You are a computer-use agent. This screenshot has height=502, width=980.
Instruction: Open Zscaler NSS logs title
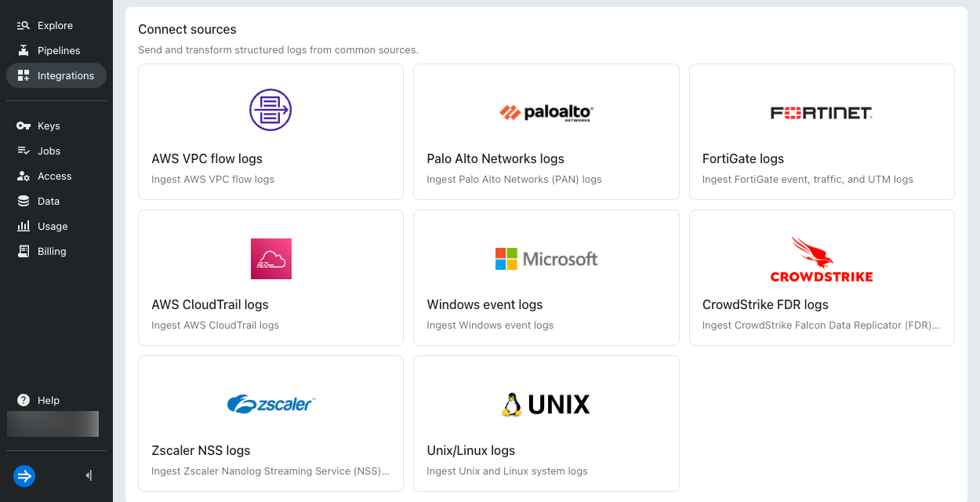point(201,450)
